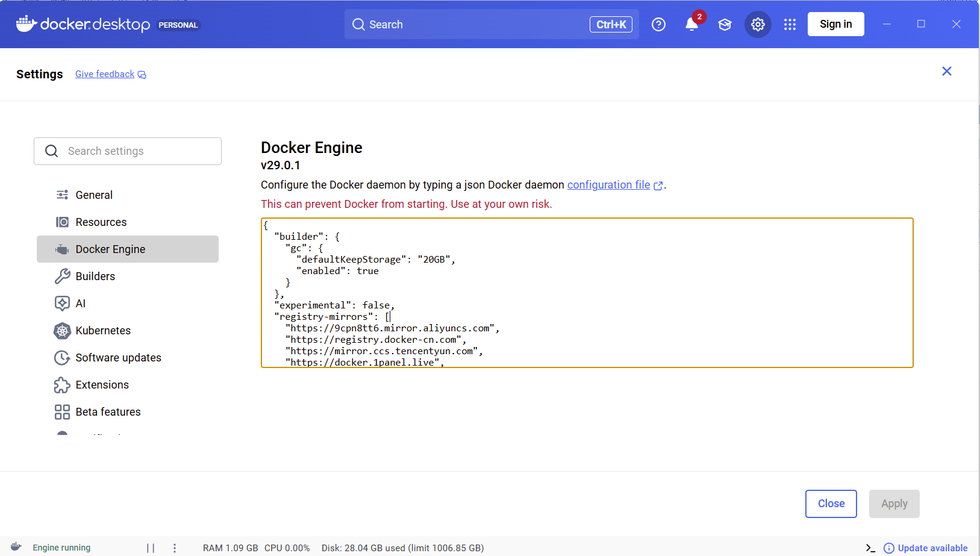Click the Ctrl+K shortcut badge

[611, 25]
